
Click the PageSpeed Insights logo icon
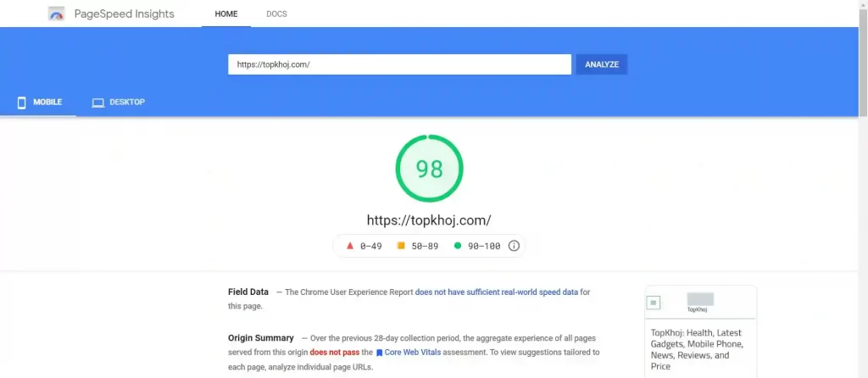click(57, 14)
